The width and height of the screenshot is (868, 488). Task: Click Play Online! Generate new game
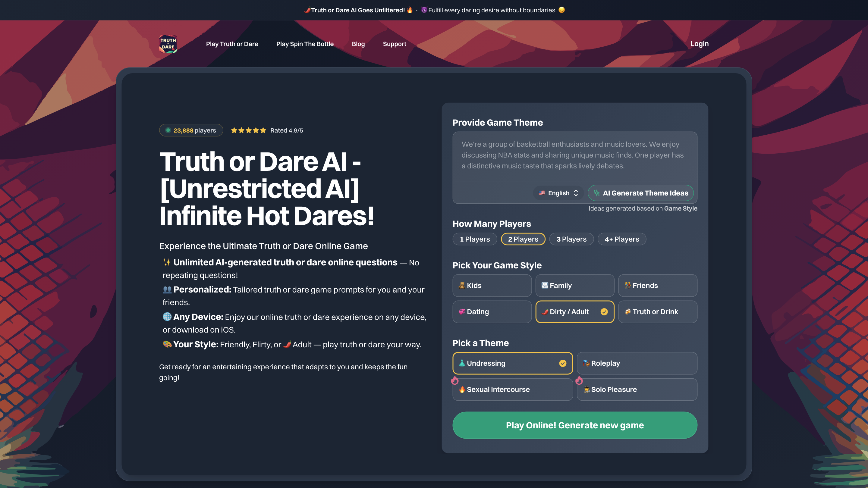(x=575, y=425)
